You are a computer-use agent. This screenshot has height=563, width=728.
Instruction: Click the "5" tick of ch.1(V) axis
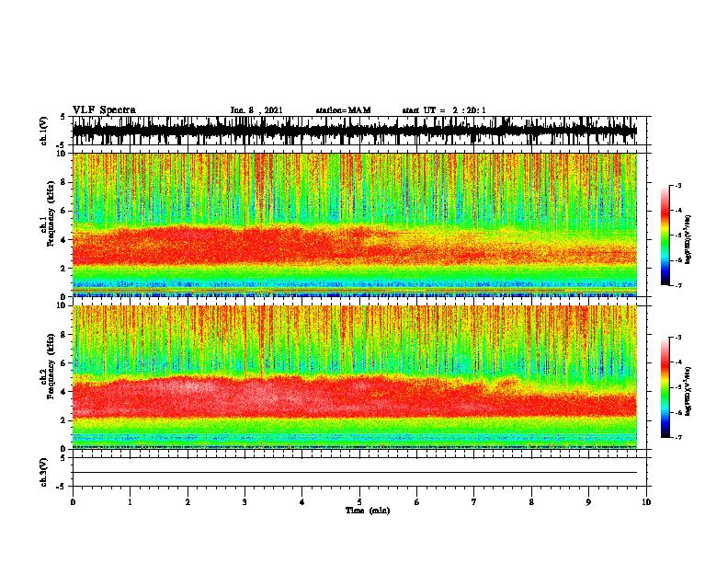63,117
